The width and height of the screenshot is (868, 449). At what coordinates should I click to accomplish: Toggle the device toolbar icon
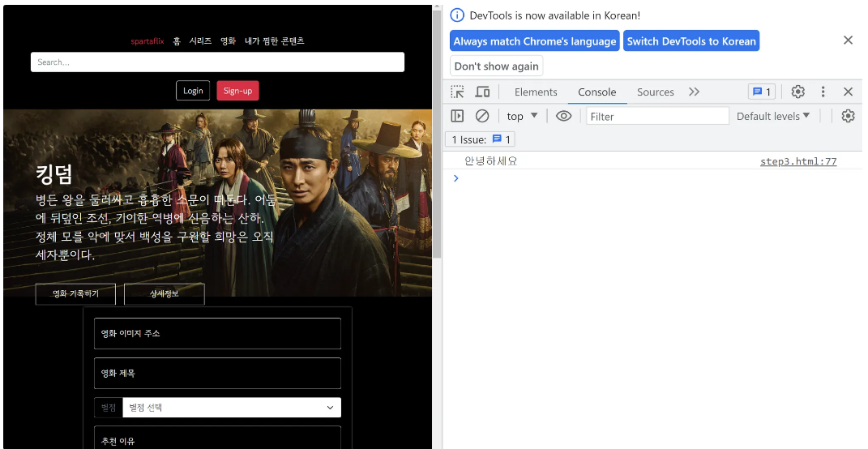click(483, 92)
